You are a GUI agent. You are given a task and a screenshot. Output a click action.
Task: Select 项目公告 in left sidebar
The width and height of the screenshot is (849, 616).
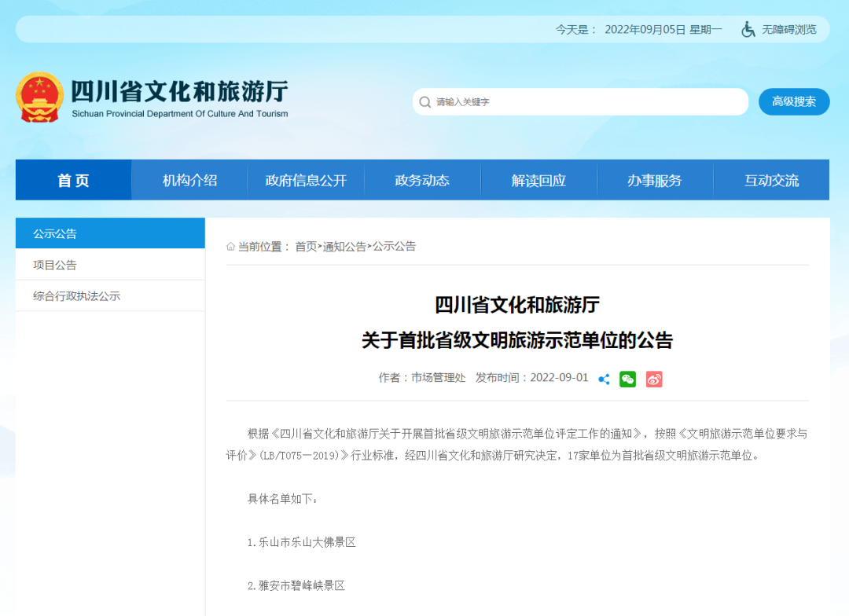click(55, 265)
